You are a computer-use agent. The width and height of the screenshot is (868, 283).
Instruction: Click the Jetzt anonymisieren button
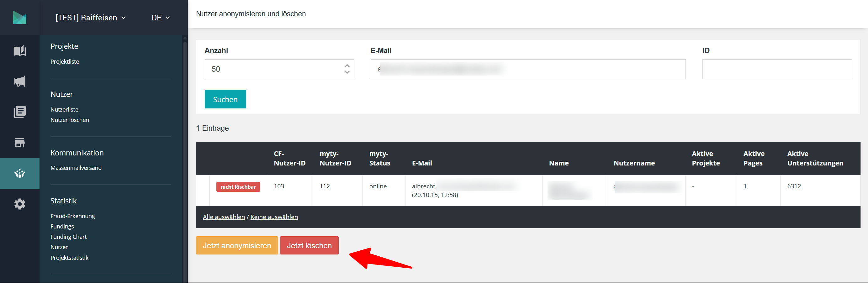236,245
